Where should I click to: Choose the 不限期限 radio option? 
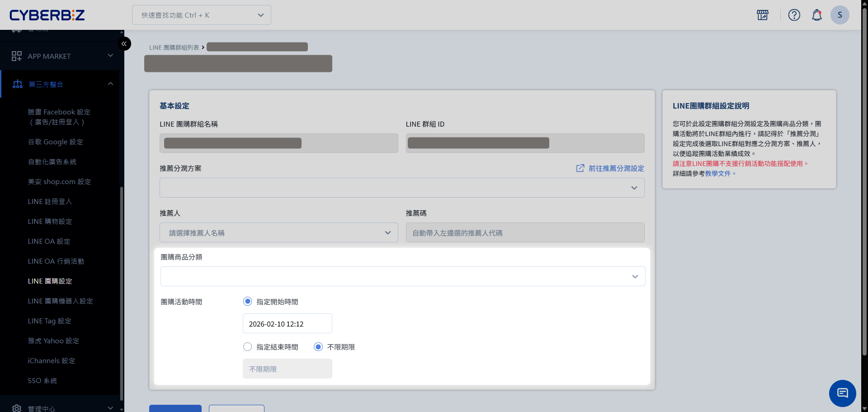click(318, 347)
